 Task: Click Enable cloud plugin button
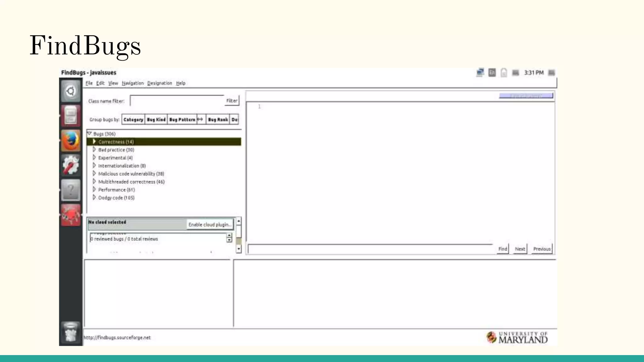click(210, 224)
